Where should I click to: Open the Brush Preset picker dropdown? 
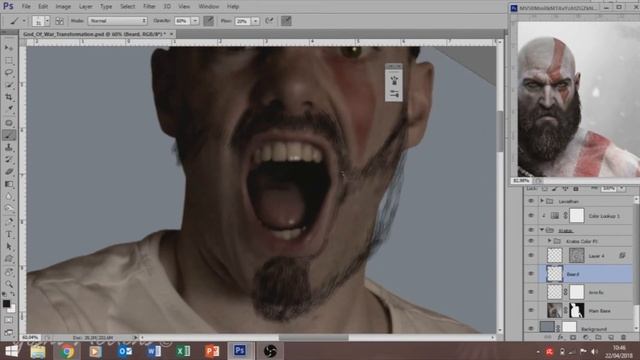[x=47, y=21]
